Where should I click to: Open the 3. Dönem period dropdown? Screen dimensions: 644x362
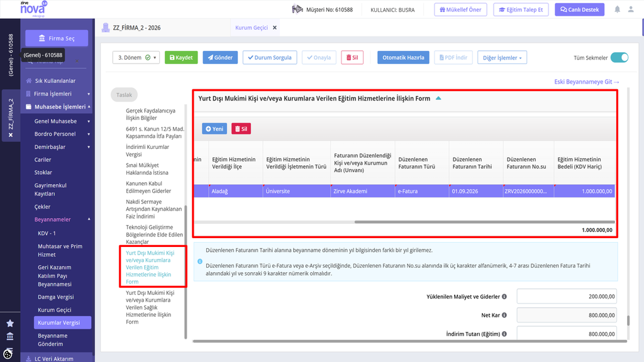pyautogui.click(x=136, y=57)
